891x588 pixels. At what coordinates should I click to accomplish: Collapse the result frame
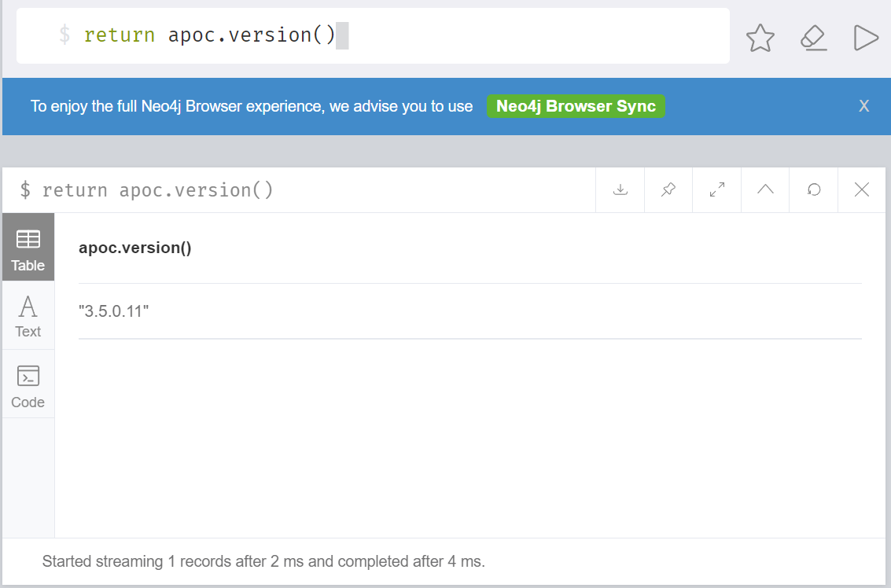(764, 189)
